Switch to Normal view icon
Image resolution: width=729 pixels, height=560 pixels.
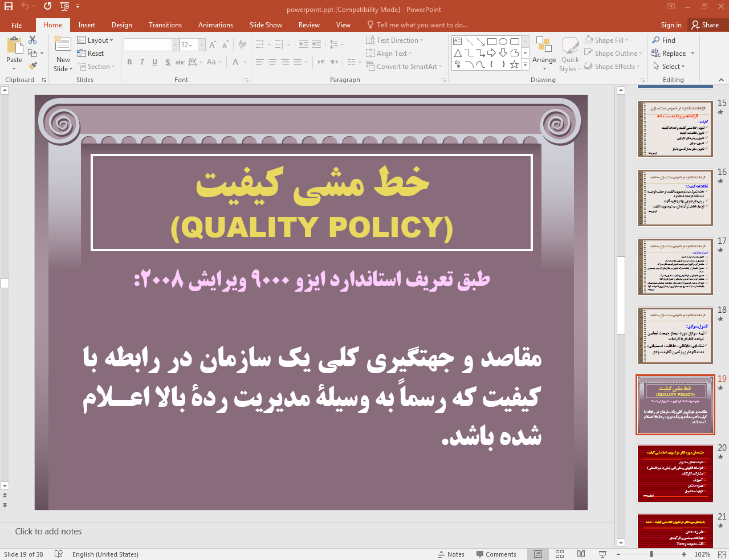538,554
